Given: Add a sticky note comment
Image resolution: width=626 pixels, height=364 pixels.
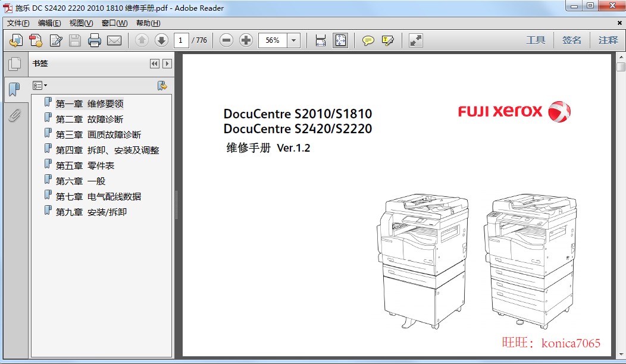Looking at the screenshot, I should click(368, 40).
